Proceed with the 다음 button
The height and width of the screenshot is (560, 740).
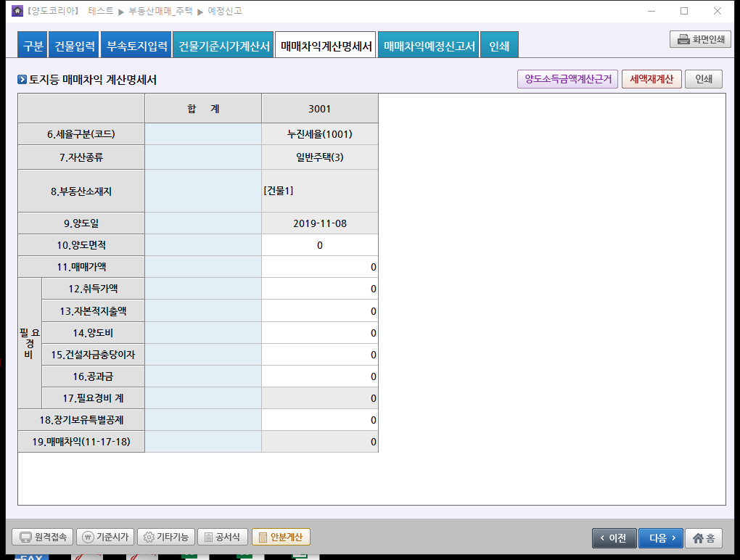click(660, 538)
